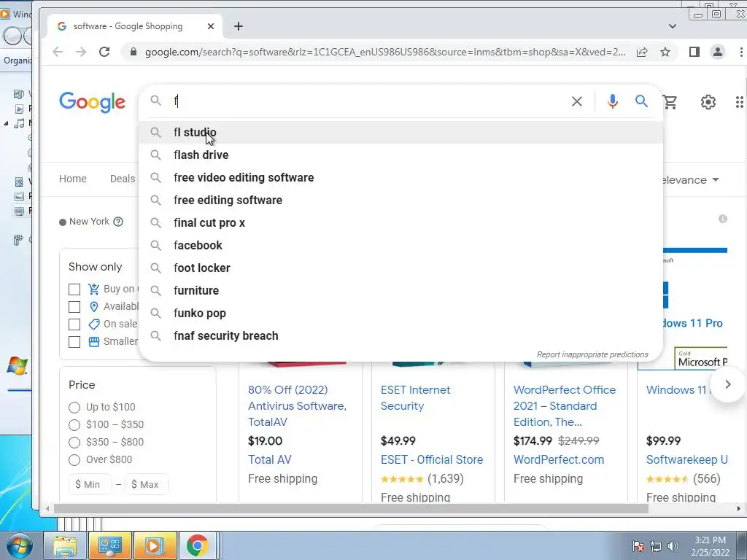
Task: Select the facebook suggestion
Action: [400, 245]
